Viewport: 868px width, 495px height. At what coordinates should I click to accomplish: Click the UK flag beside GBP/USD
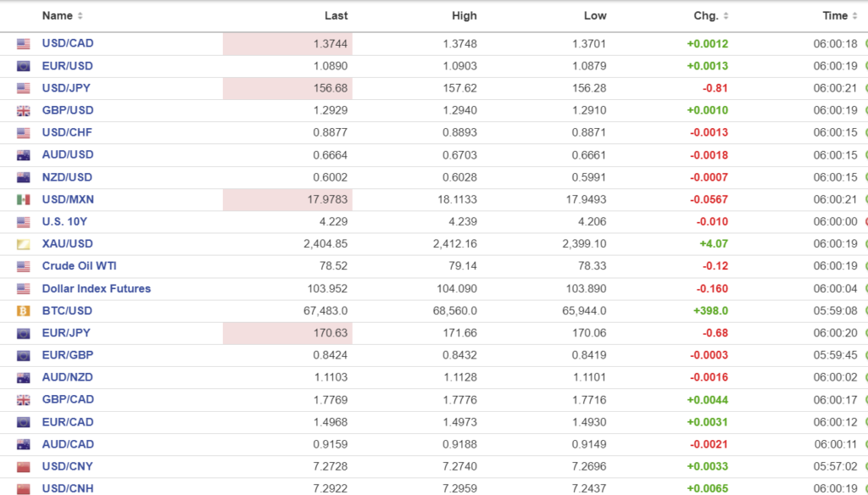(24, 111)
